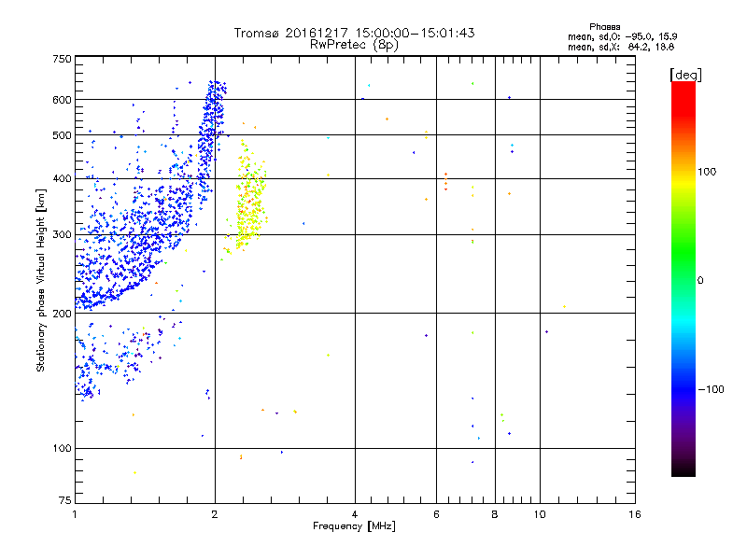
Task: Click the 'mean, sd,O: -95.0, 15.9' text
Action: pos(622,36)
